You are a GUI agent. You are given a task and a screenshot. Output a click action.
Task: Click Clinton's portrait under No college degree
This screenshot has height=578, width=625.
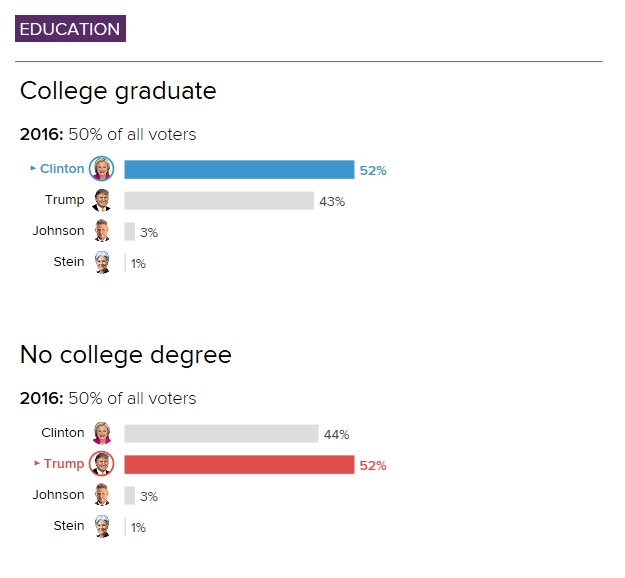102,433
